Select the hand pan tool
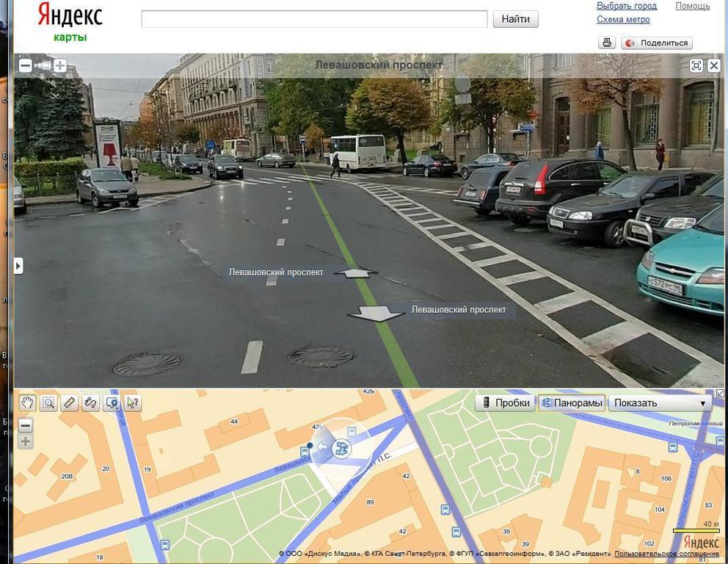 click(27, 402)
